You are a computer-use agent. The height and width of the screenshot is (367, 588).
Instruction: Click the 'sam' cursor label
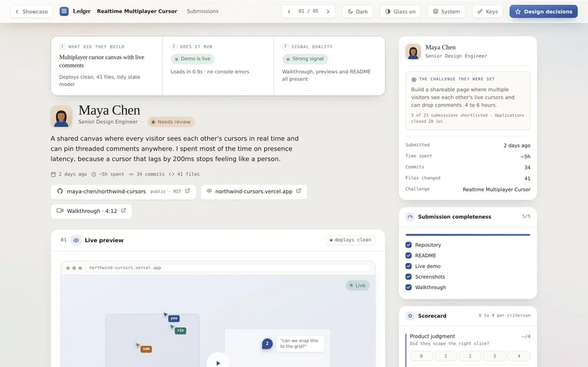coord(146,349)
